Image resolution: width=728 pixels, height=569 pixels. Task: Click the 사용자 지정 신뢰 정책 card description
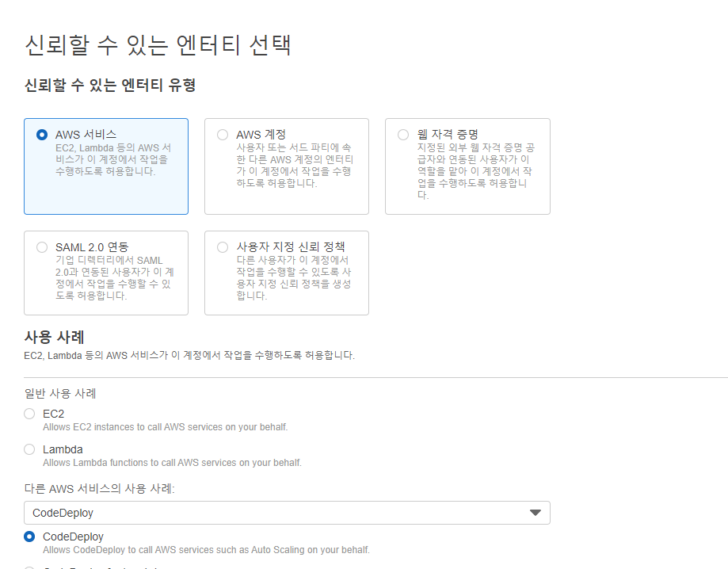293,278
